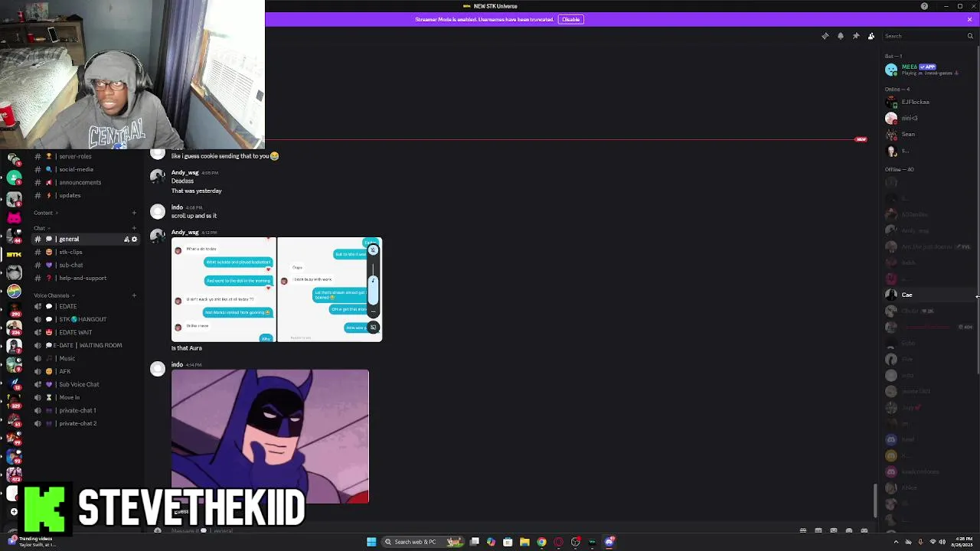Join private-chat 1 voice channel
The height and width of the screenshot is (551, 980).
coord(86,410)
